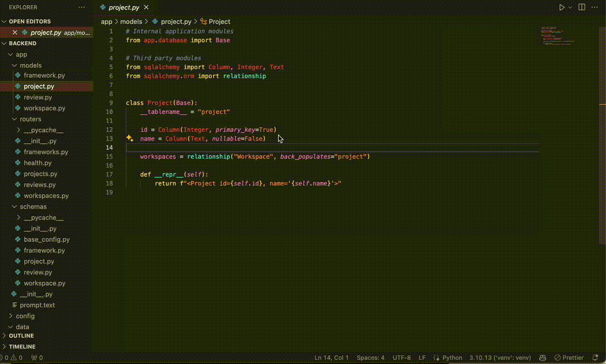
Task: Expand the TIMELINE section
Action: (x=22, y=346)
